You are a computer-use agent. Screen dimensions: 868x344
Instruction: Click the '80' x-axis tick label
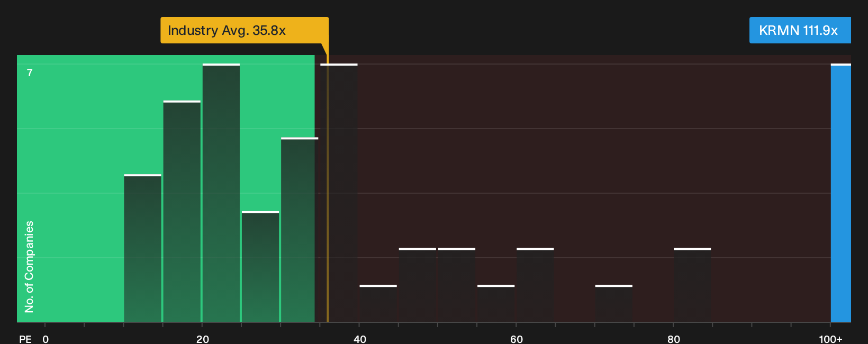(x=674, y=339)
